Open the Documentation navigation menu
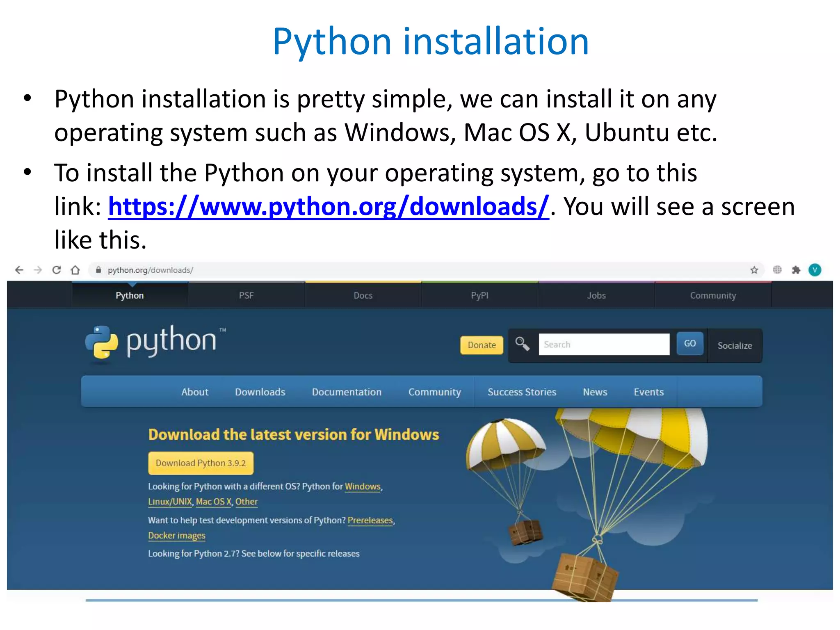This screenshot has height=630, width=840. [x=346, y=392]
